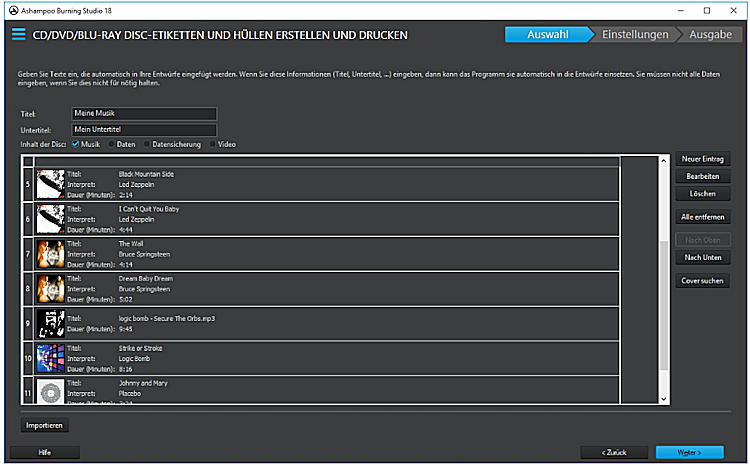Select the Black Mountain Side album cover
The height and width of the screenshot is (466, 750).
[50, 183]
